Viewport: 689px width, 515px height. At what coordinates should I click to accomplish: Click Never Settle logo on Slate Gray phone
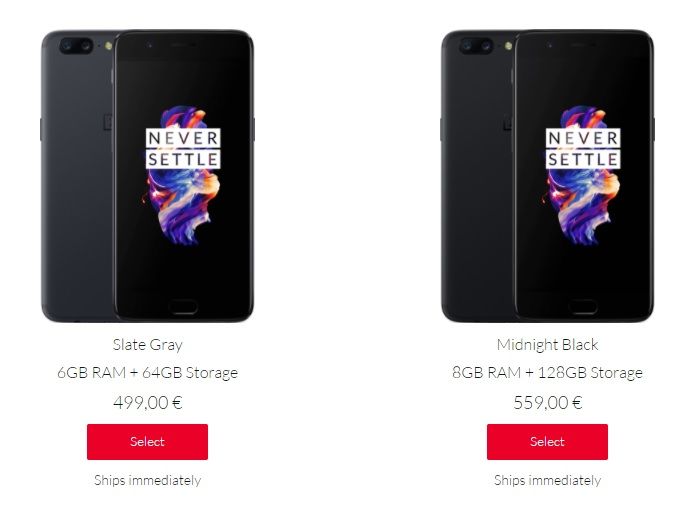click(x=183, y=149)
